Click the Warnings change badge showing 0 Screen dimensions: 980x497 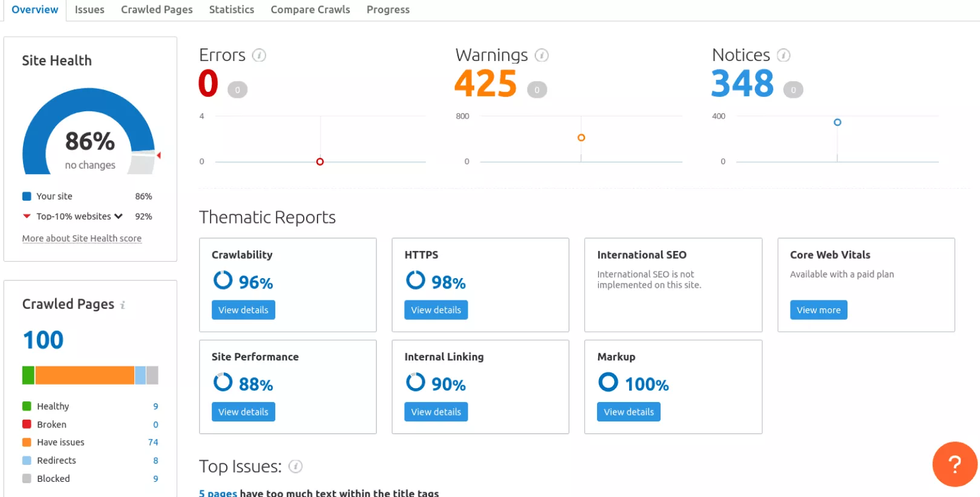[x=537, y=90]
